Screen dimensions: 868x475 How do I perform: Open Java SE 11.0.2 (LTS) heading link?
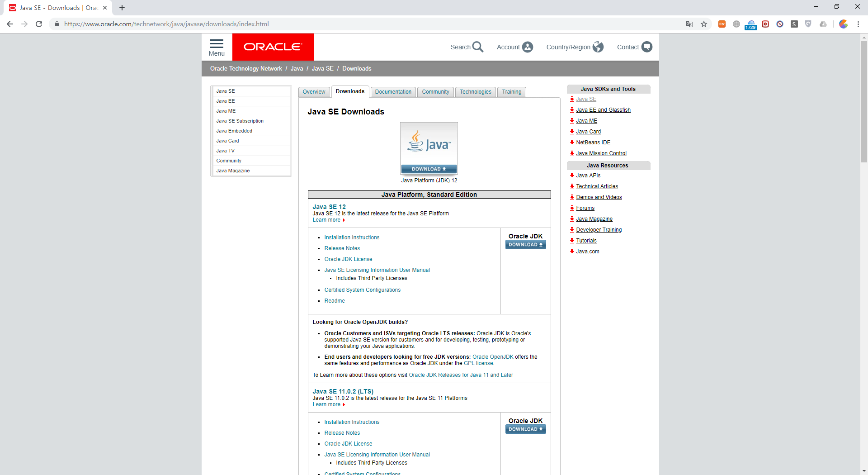point(343,391)
